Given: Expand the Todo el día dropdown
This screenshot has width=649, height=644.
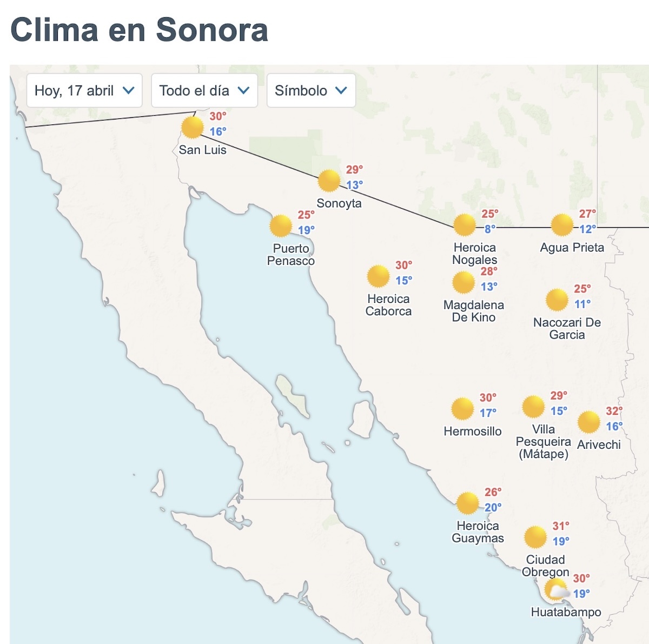Looking at the screenshot, I should click(204, 91).
